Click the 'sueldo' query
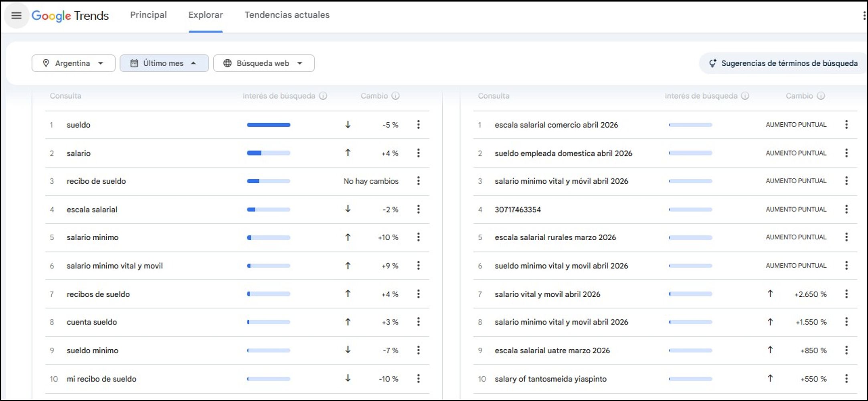Viewport: 868px width, 401px height. (x=79, y=125)
